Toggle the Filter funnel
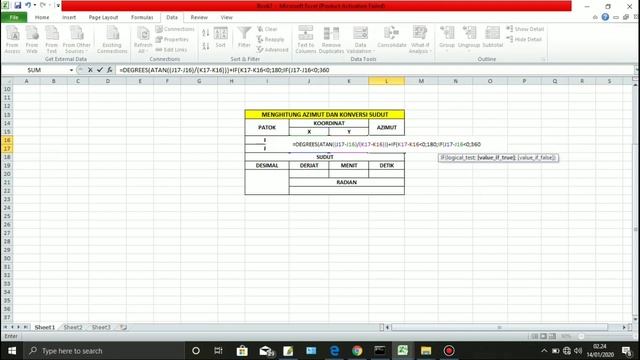 pos(244,38)
